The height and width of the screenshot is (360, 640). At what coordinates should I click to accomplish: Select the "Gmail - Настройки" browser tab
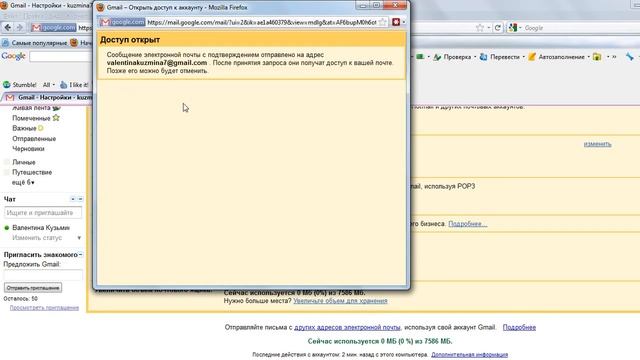click(49, 98)
